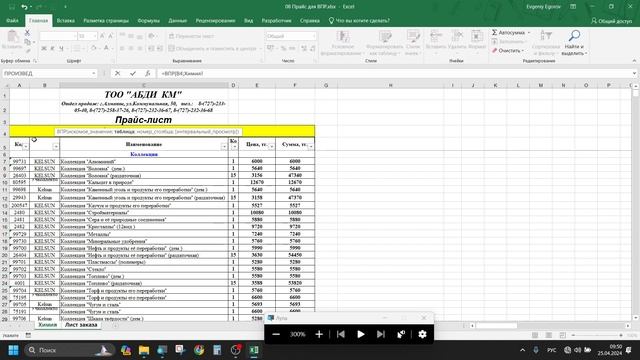Click the Bold Ж button
This screenshot has height=360, width=640.
click(44, 49)
